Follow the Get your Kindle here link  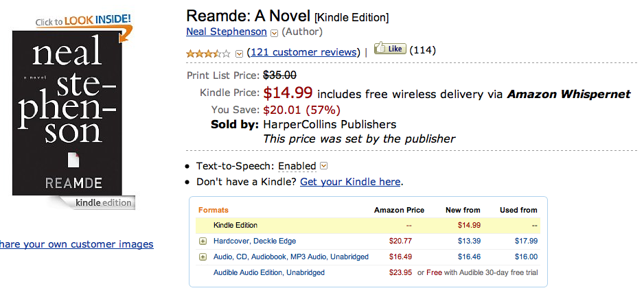[350, 182]
